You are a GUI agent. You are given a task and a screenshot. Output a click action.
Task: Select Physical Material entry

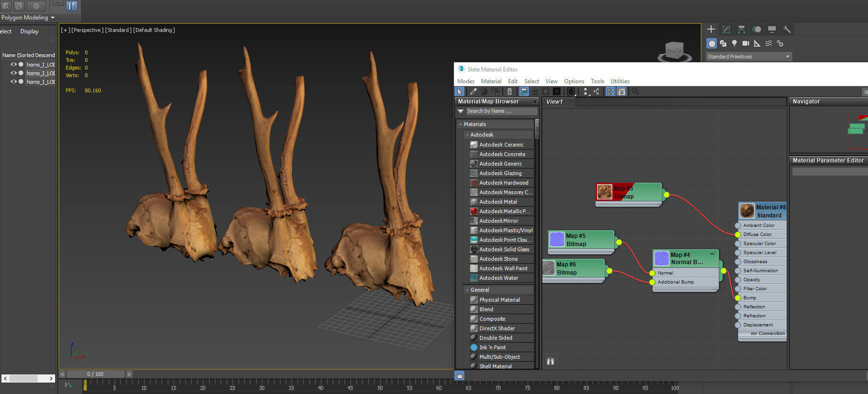click(x=502, y=300)
